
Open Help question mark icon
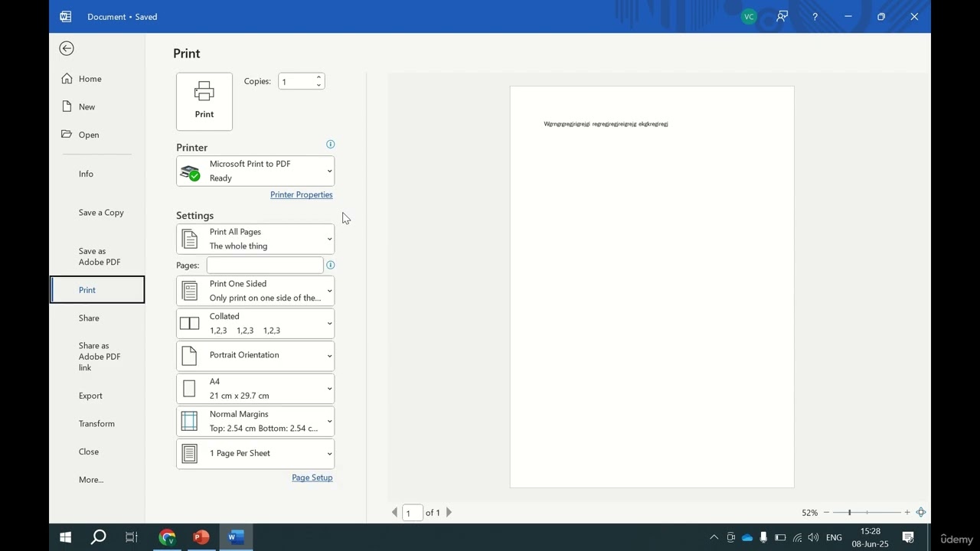pyautogui.click(x=815, y=17)
